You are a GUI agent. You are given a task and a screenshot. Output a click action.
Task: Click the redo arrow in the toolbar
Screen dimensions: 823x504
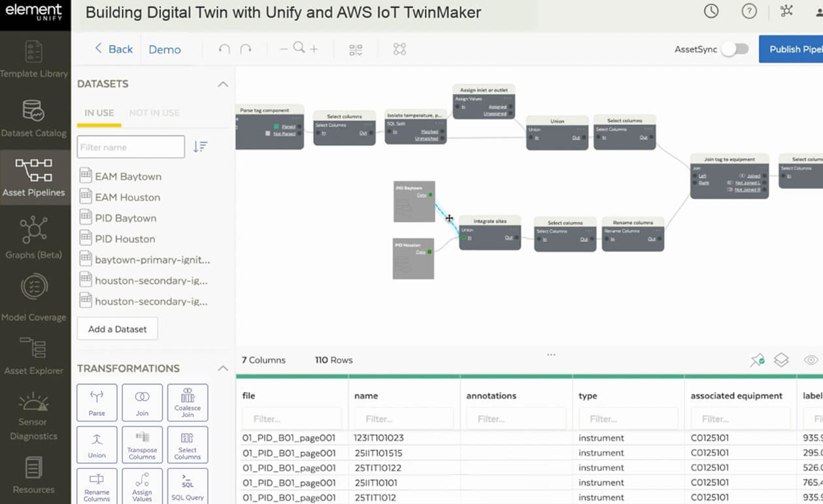[246, 49]
